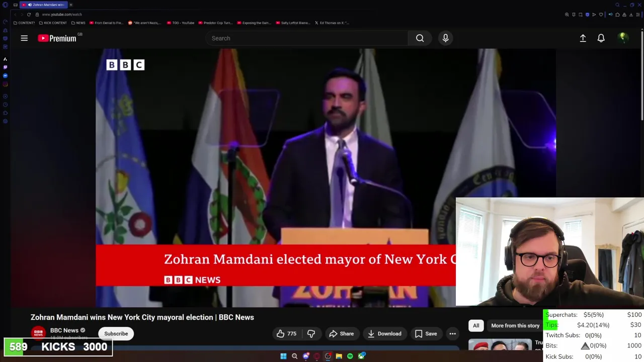Click the tab search magnifier near window controls
Screen dimensions: 644x362
pyautogui.click(x=617, y=5)
